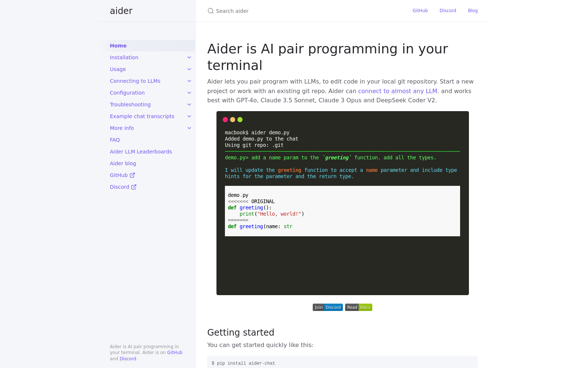The width and height of the screenshot is (588, 368).
Task: Click the yellow dot in terminal window
Action: pos(233,120)
